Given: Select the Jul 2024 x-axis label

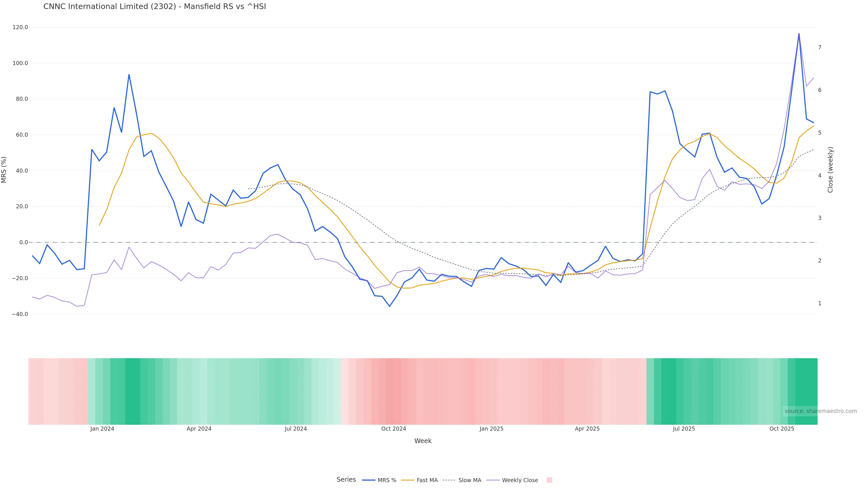Looking at the screenshot, I should pyautogui.click(x=295, y=429).
